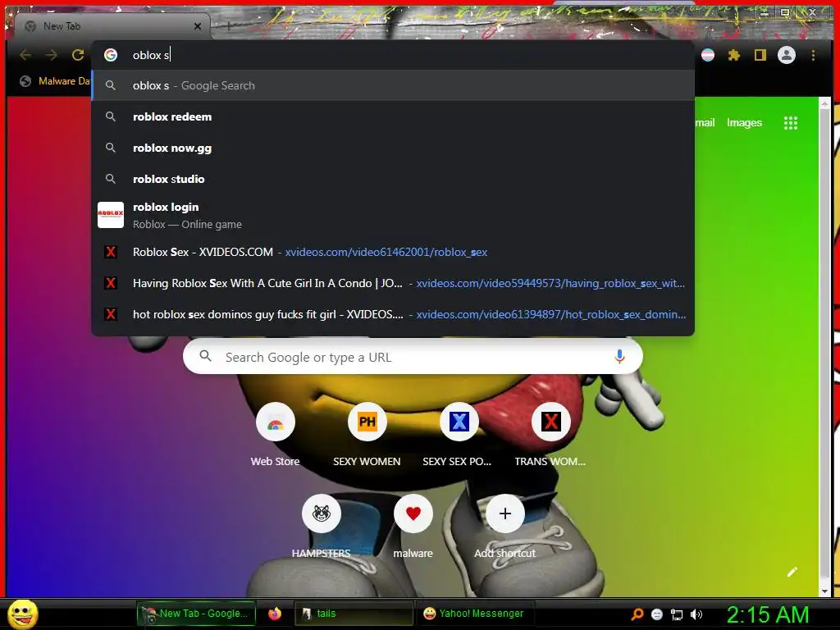
Task: Close the New Tab tab
Action: point(198,25)
